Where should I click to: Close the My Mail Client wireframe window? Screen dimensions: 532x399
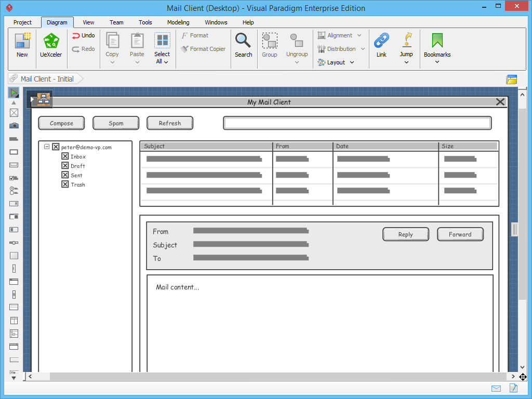point(500,102)
